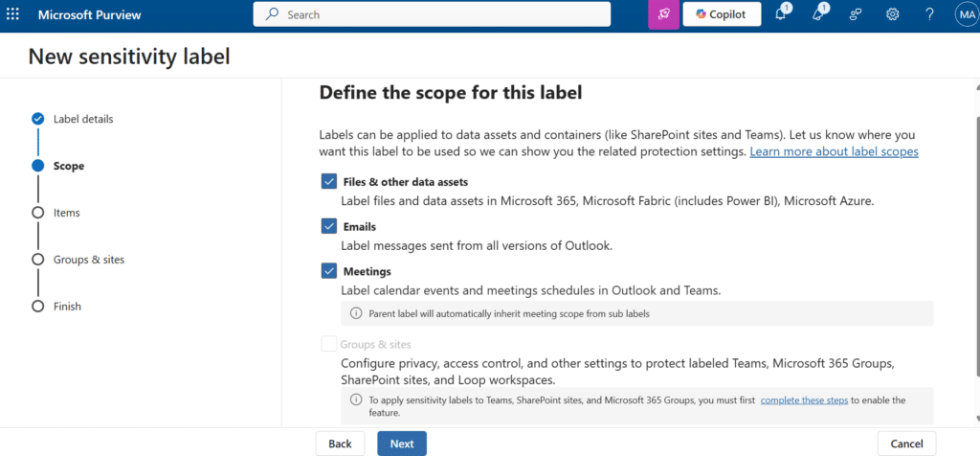The height and width of the screenshot is (456, 980).
Task: Open the MA account profile avatar
Action: pos(965,14)
